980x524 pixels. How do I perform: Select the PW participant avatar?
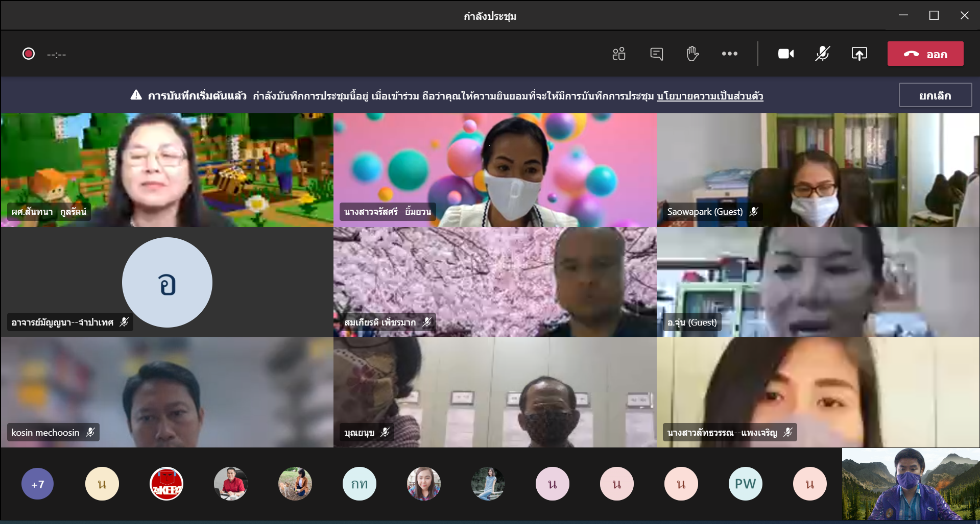pos(745,484)
